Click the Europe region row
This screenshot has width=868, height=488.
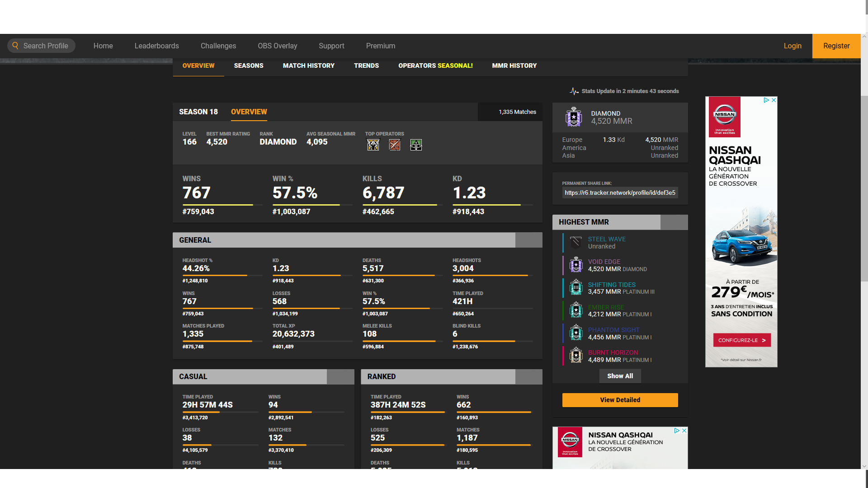pos(620,140)
